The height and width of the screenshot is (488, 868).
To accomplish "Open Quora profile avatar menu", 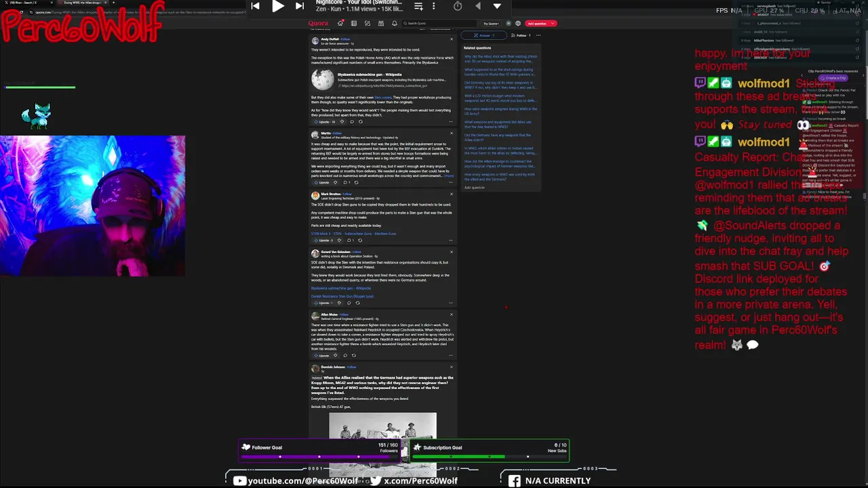I will tap(509, 23).
